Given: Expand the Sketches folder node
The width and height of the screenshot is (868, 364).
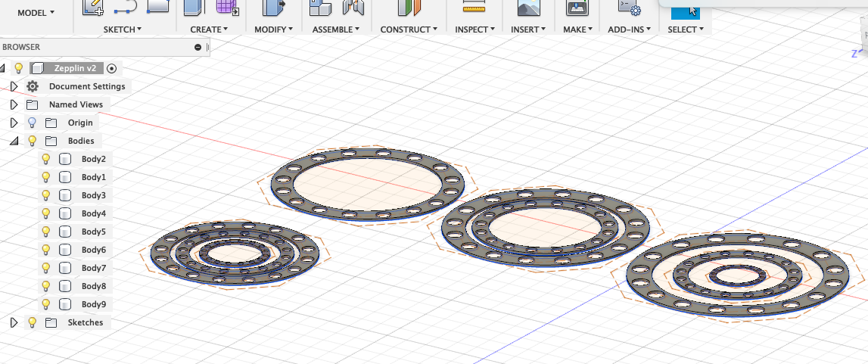Looking at the screenshot, I should pyautogui.click(x=14, y=322).
